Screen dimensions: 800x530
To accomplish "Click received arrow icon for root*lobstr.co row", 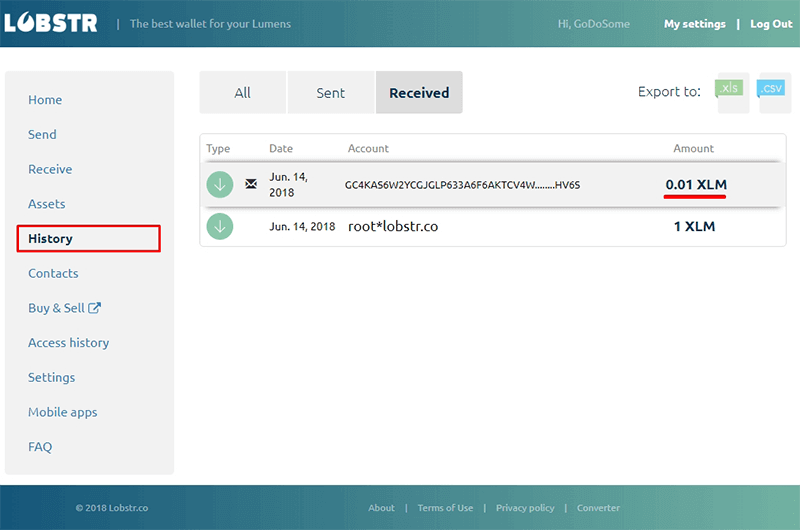I will pos(220,226).
